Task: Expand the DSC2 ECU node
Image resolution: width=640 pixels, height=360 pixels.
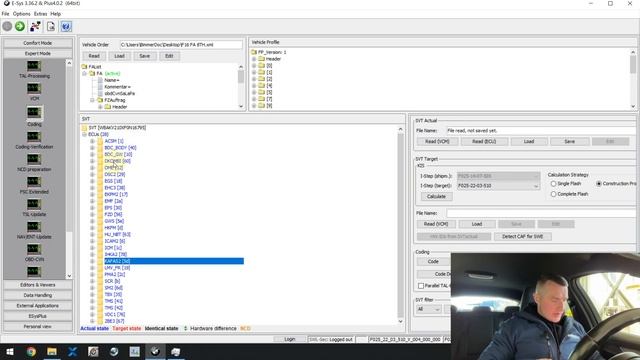Action: coord(92,174)
